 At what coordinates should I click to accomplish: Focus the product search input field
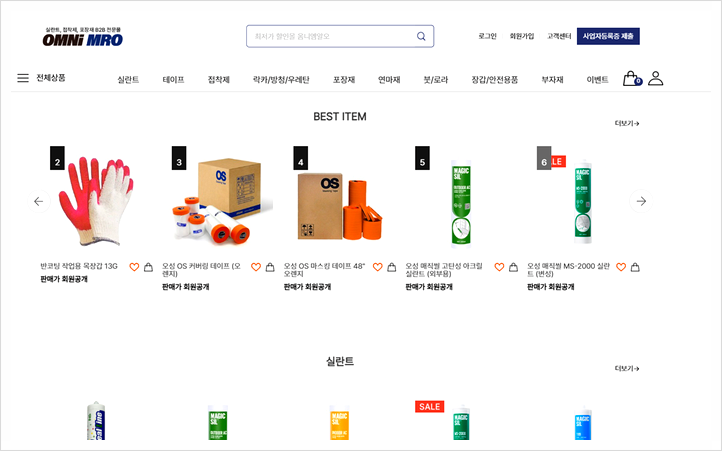pyautogui.click(x=332, y=36)
